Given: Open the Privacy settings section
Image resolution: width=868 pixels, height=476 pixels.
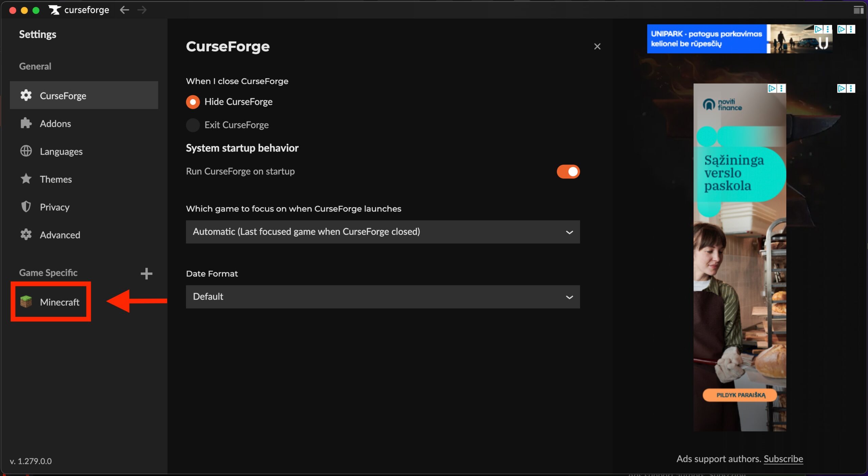Looking at the screenshot, I should point(84,207).
